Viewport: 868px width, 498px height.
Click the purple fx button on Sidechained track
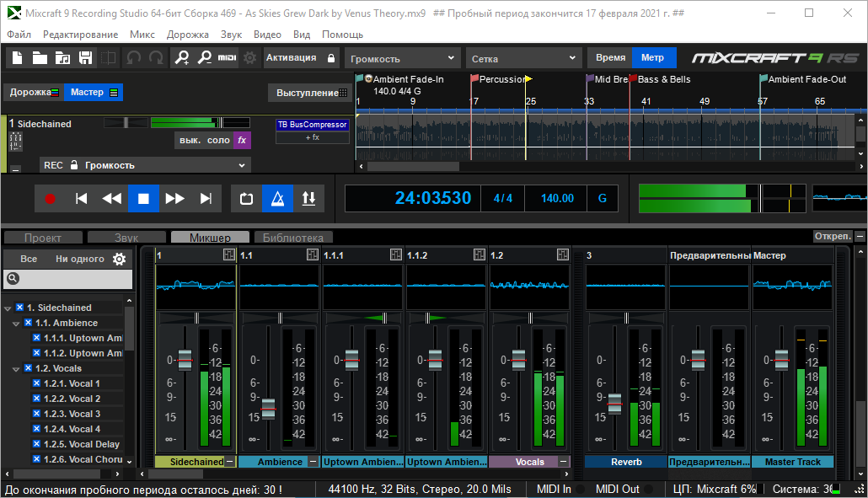tap(242, 140)
